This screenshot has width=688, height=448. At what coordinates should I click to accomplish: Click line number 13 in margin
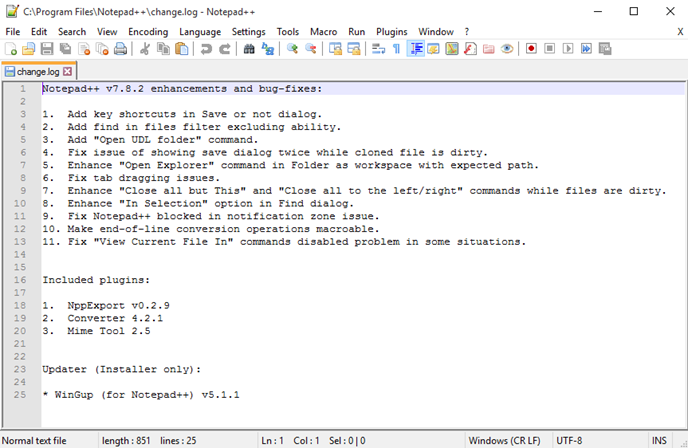[x=20, y=242]
